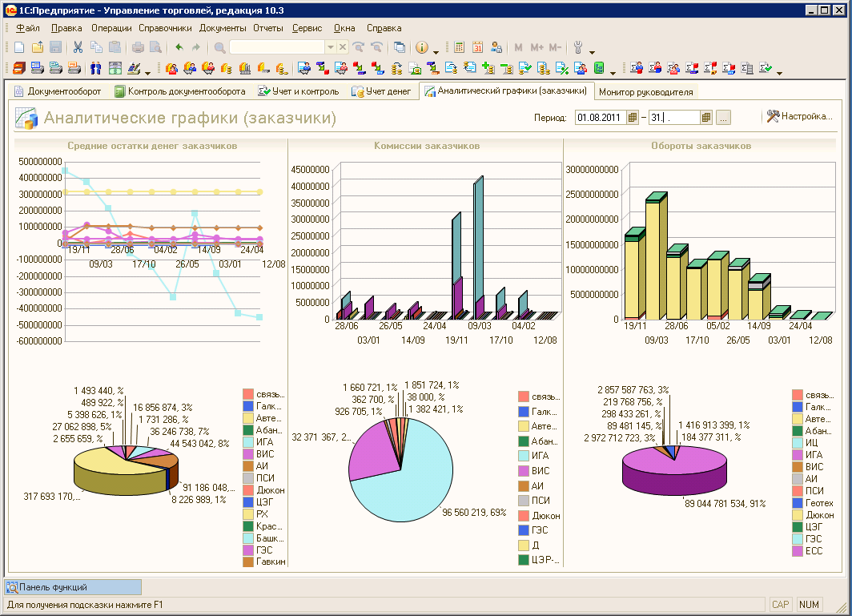Click the Cut scissors icon
852x616 pixels.
(x=78, y=47)
